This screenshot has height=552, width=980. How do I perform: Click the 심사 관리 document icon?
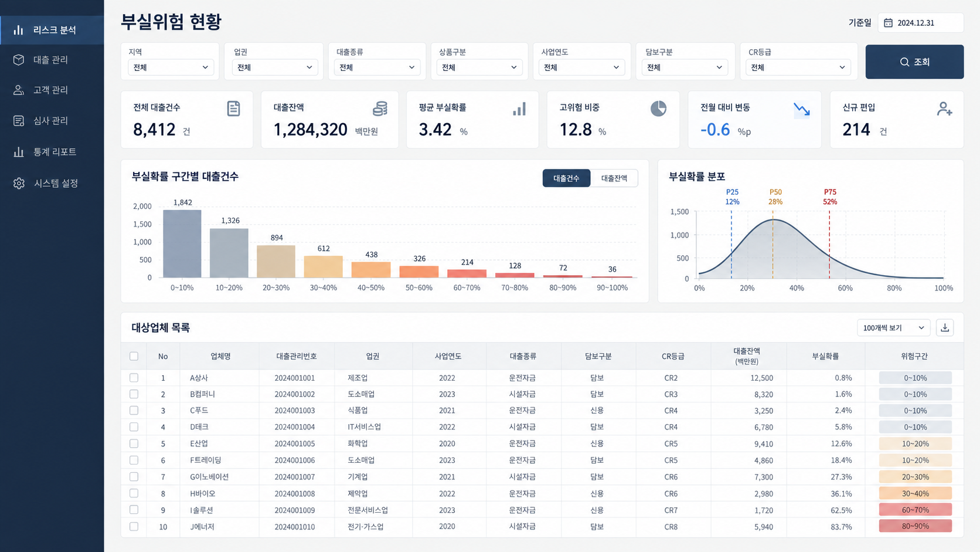pyautogui.click(x=19, y=121)
